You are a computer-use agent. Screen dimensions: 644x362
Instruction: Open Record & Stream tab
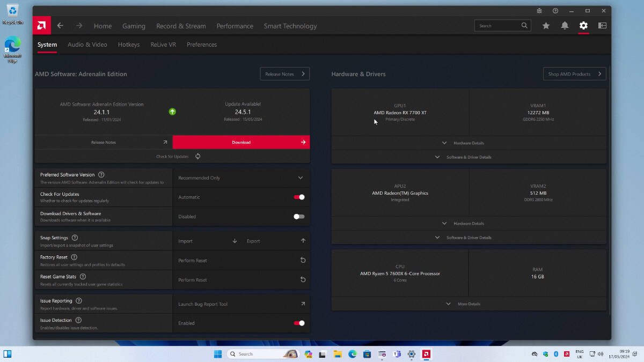[x=181, y=26]
